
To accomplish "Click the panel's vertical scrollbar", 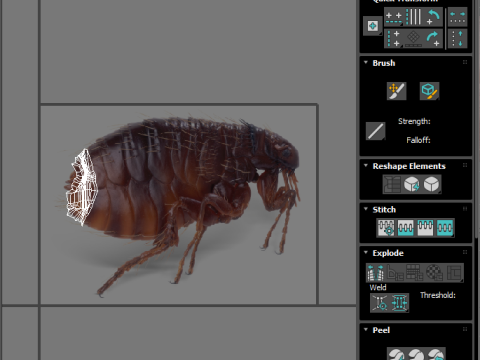I will 476,120.
